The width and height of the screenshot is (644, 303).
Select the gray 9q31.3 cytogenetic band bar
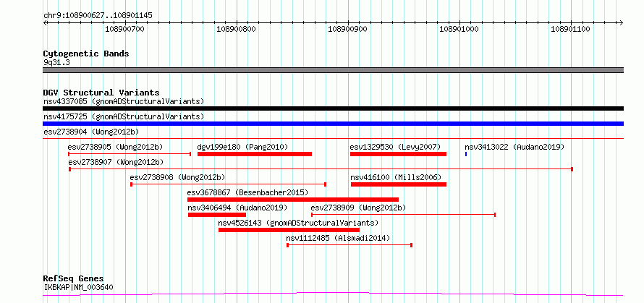(x=333, y=70)
